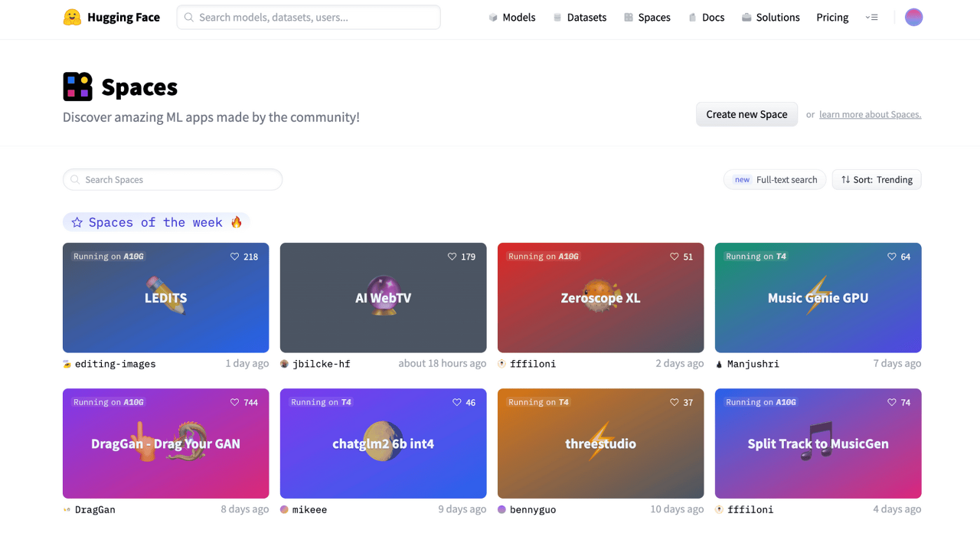980x553 pixels.
Task: Focus the Search models, datasets, users field
Action: (309, 17)
